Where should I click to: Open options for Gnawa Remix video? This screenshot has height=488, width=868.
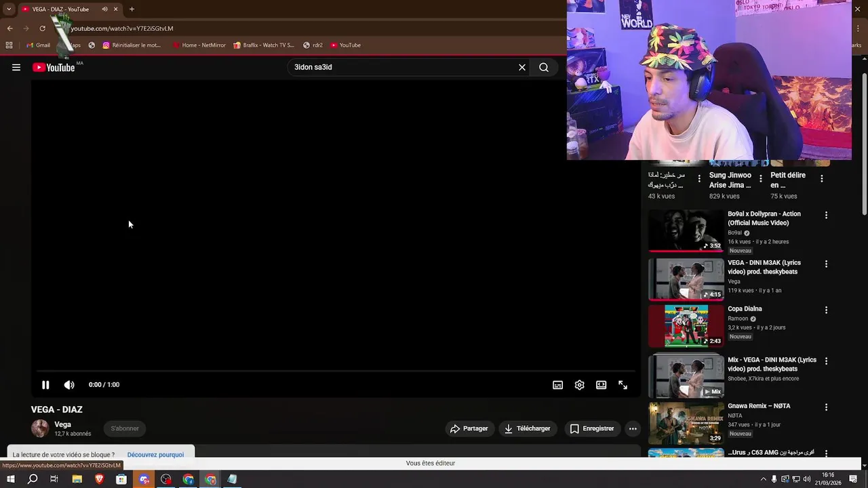click(826, 407)
